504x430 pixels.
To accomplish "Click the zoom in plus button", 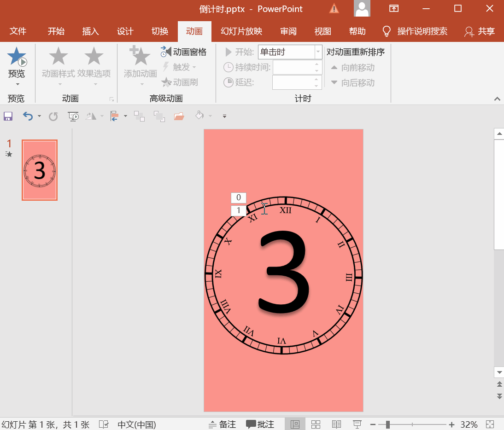I will [451, 424].
